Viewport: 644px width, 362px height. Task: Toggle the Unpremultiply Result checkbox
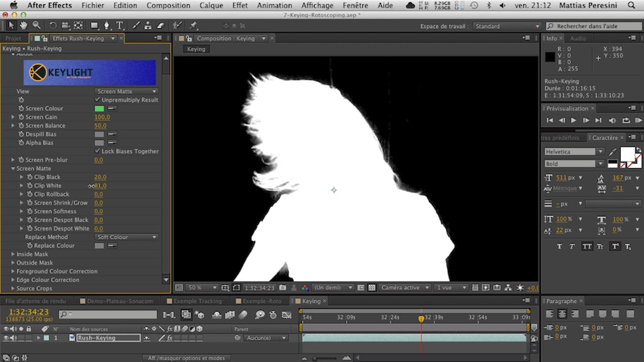(98, 100)
